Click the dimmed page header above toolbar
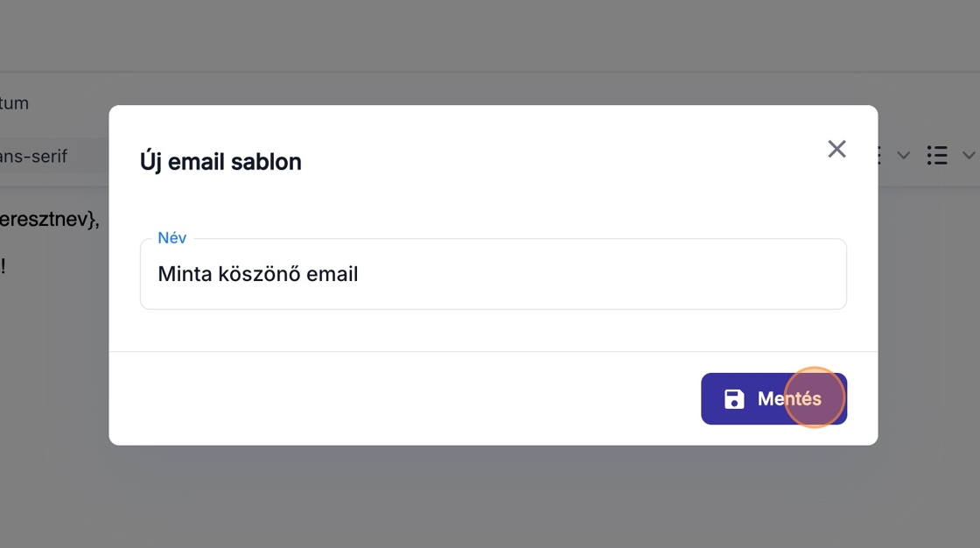Screen dimensions: 980x548 click(490, 35)
